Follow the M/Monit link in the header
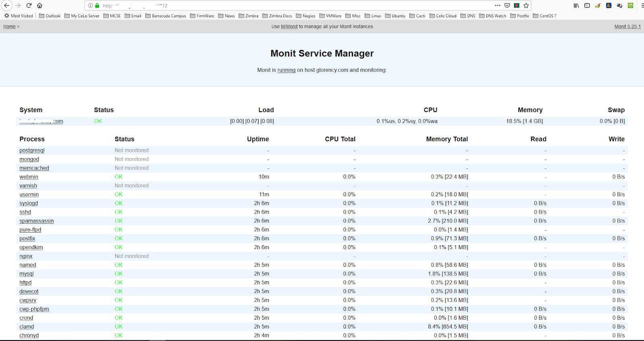 289,27
